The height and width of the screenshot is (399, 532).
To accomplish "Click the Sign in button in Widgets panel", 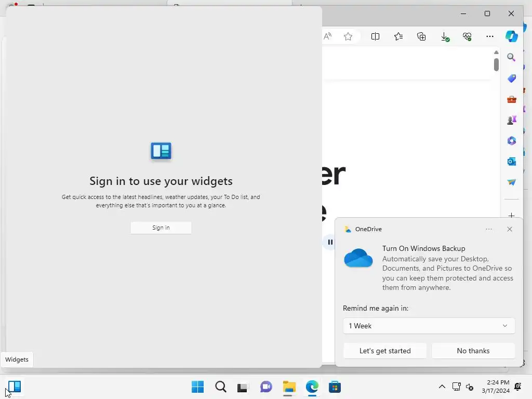I will click(x=161, y=228).
